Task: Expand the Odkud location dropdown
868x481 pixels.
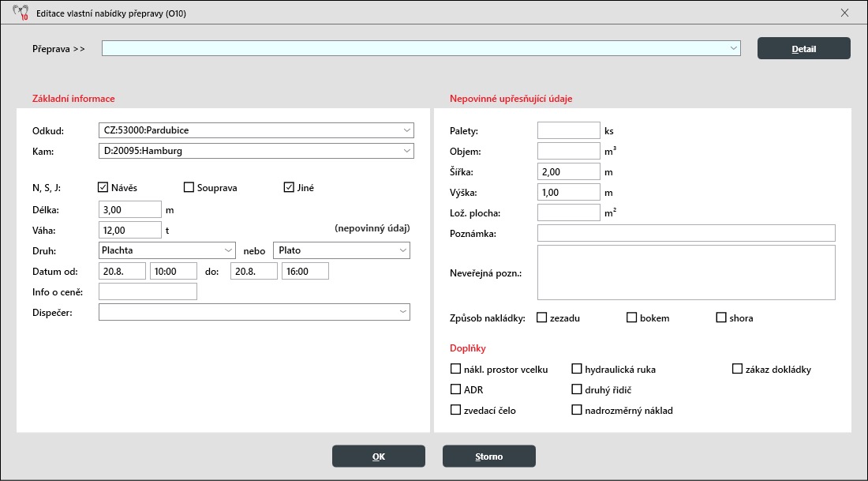Action: 406,130
